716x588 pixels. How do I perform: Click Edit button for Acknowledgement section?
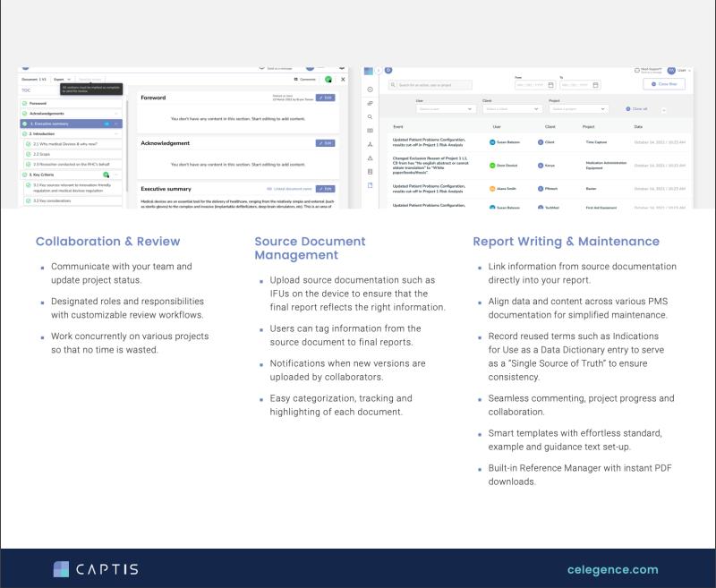(325, 143)
